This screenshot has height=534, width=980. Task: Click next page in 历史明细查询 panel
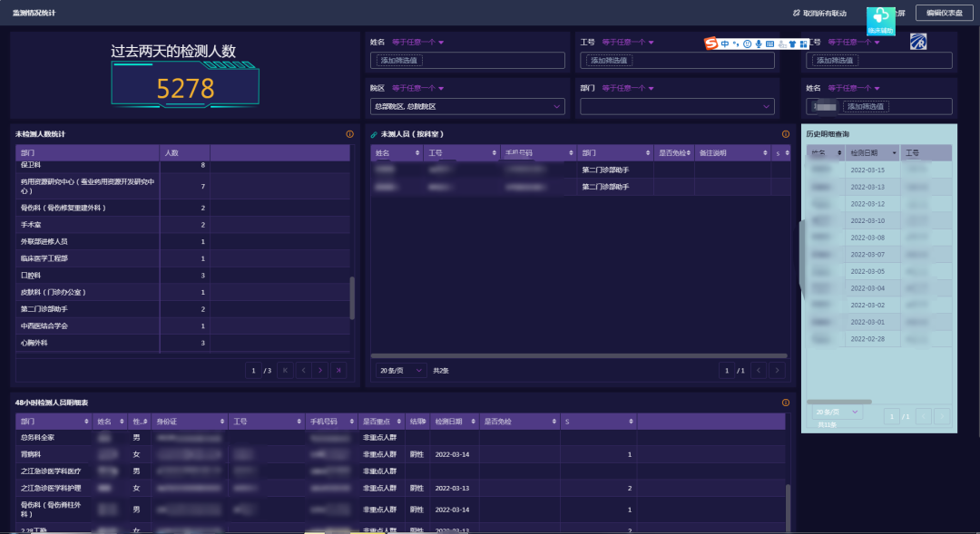942,416
